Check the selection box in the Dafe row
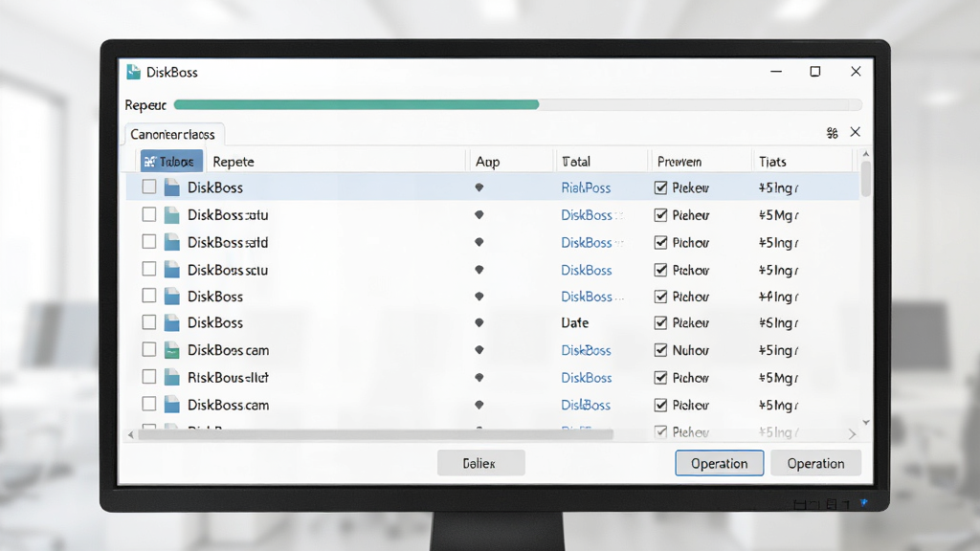The image size is (980, 551). [x=148, y=322]
